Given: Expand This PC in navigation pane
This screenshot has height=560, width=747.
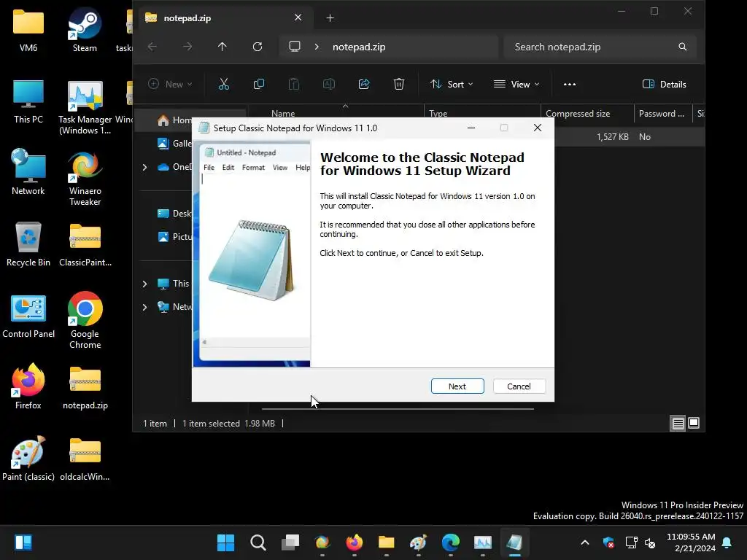Looking at the screenshot, I should (x=144, y=284).
